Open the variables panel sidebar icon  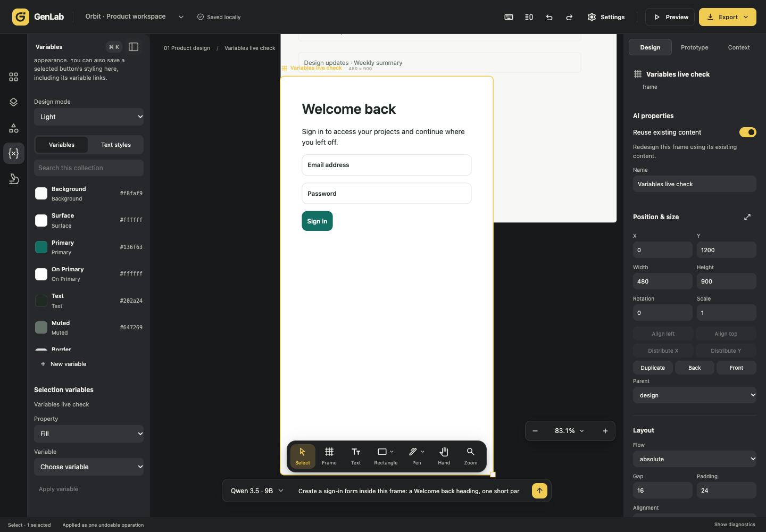point(14,153)
